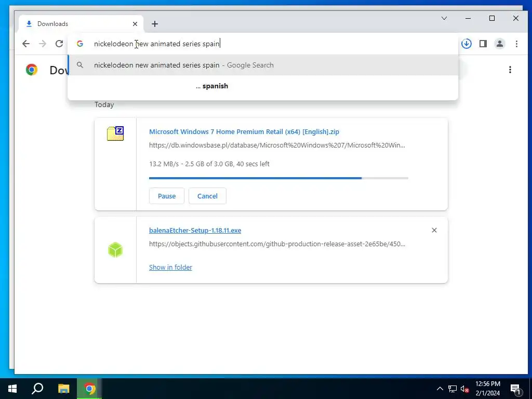Click the Chrome logo on Downloads page
Viewport: 532px width, 399px height.
click(32, 70)
